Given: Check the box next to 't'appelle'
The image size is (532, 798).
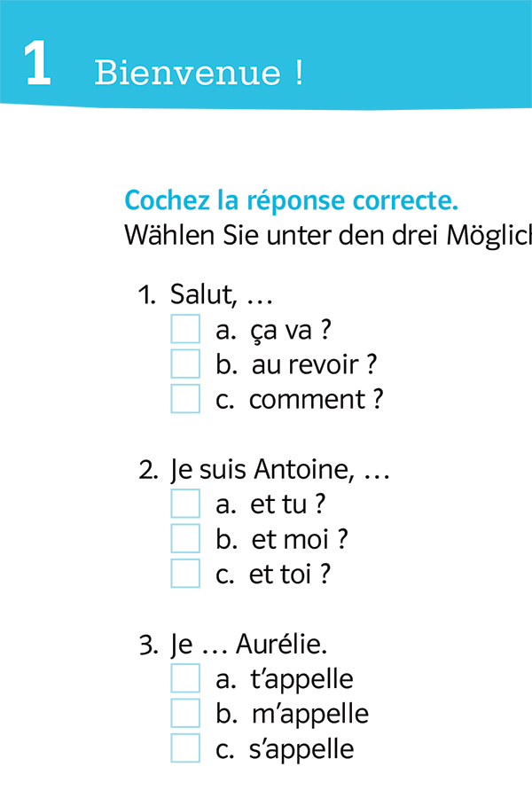Looking at the screenshot, I should pyautogui.click(x=185, y=678).
